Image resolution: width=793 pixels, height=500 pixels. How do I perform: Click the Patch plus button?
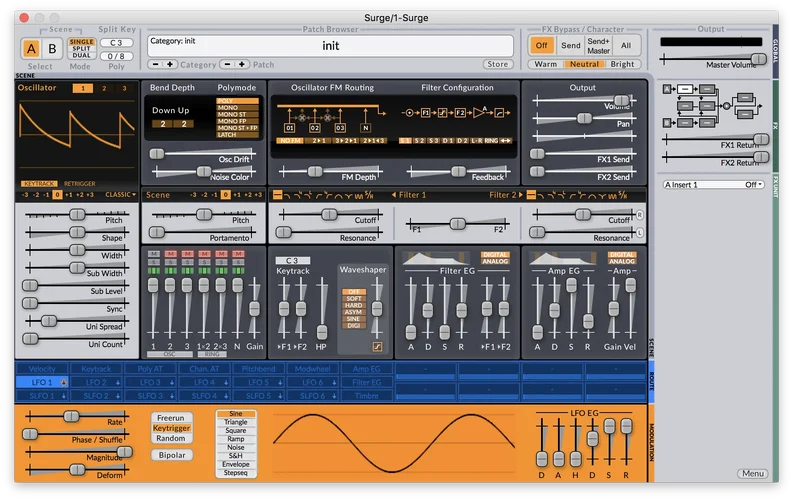(x=242, y=64)
